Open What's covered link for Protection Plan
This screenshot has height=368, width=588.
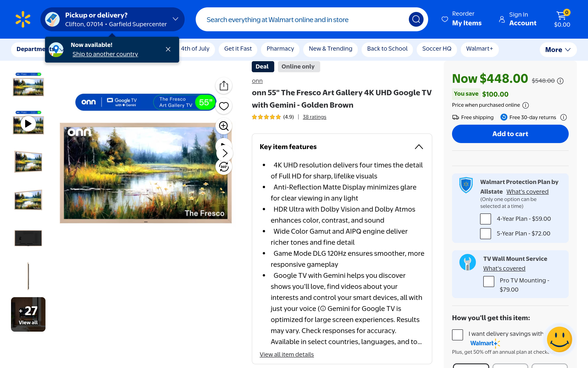click(527, 192)
